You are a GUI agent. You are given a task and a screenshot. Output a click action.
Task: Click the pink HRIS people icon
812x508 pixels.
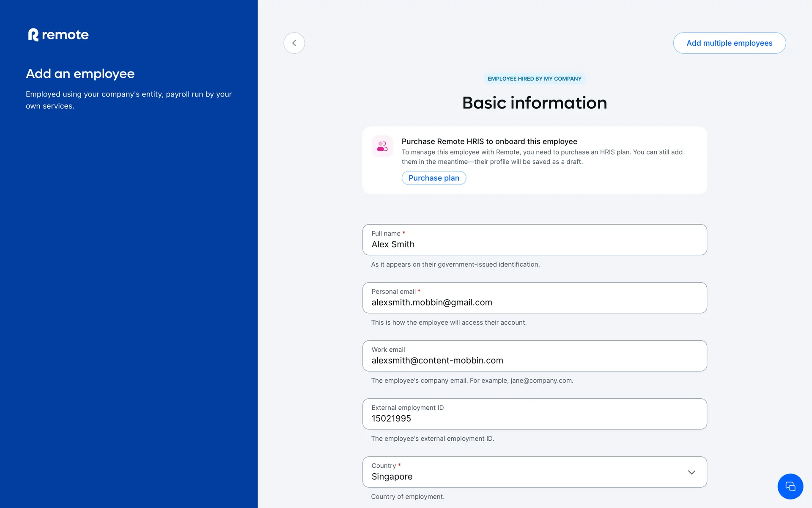pyautogui.click(x=382, y=146)
